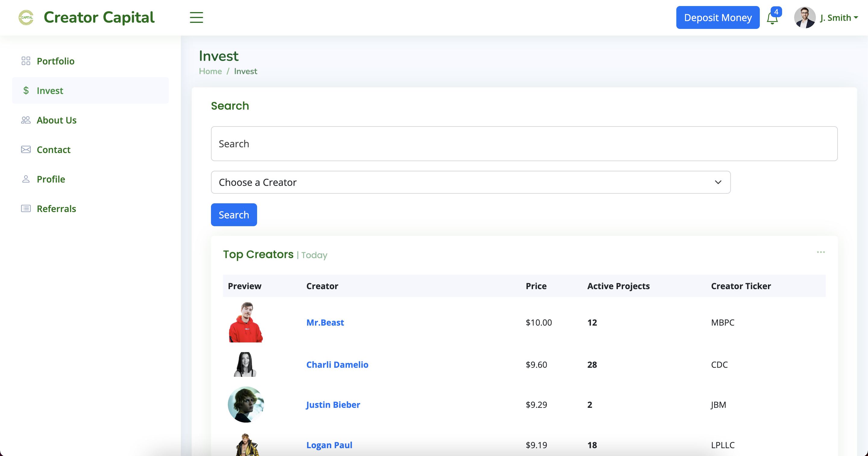This screenshot has width=868, height=456.
Task: Click the Referrals list icon
Action: tap(26, 209)
